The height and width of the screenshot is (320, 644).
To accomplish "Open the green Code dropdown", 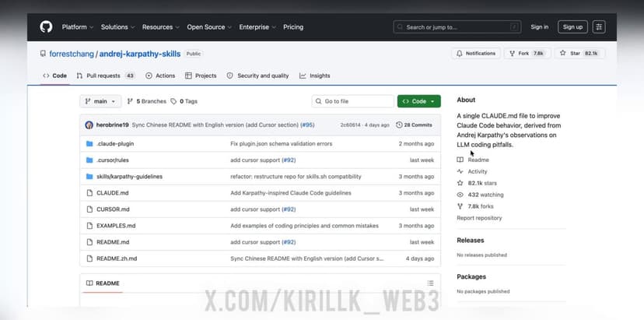I will [x=419, y=101].
